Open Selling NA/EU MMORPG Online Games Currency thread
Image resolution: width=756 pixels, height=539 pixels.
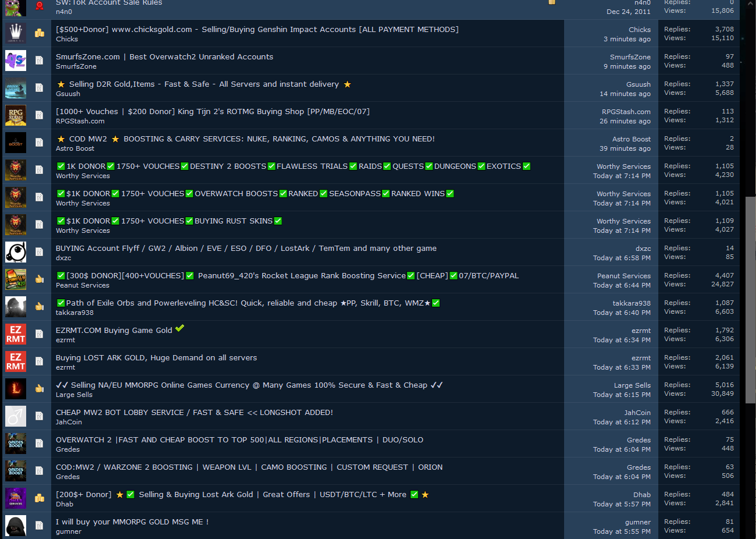[x=249, y=385]
